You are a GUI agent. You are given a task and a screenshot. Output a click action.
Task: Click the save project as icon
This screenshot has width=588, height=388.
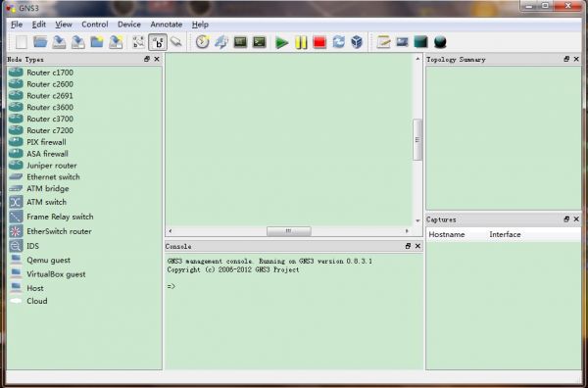pyautogui.click(x=116, y=42)
